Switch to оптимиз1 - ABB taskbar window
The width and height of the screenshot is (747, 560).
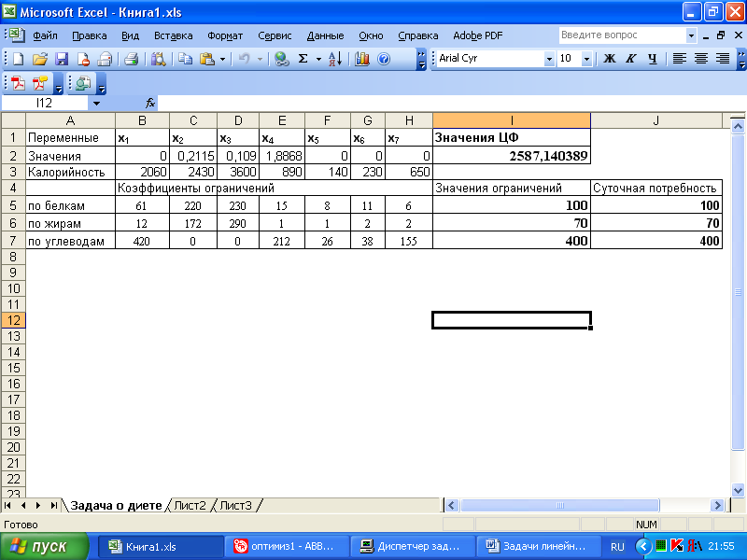click(288, 546)
